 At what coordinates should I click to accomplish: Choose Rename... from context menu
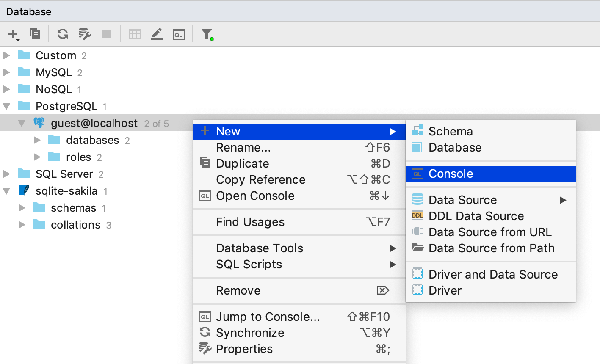tap(299, 147)
